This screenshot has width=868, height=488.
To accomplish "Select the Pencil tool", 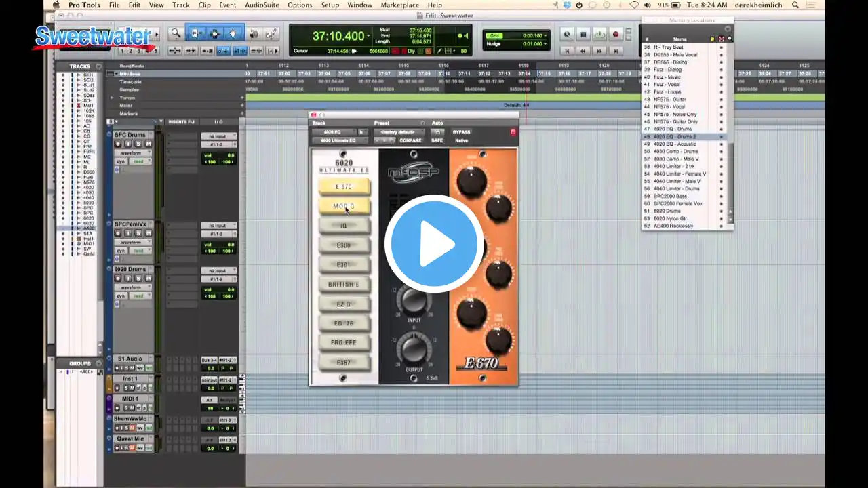I will 270,33.
